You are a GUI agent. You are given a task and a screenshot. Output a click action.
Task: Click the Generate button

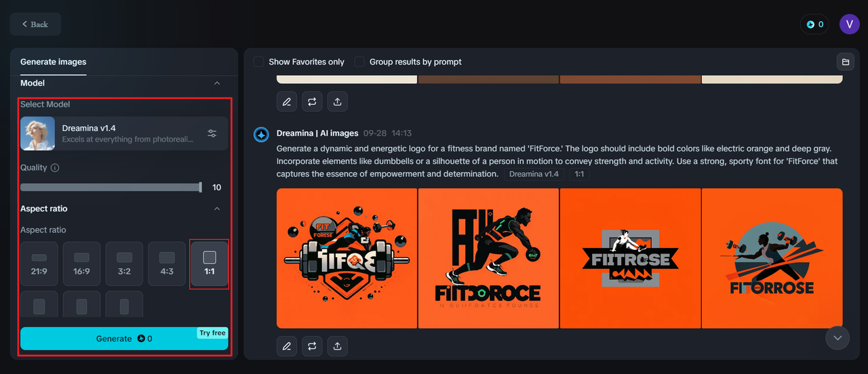[124, 339]
